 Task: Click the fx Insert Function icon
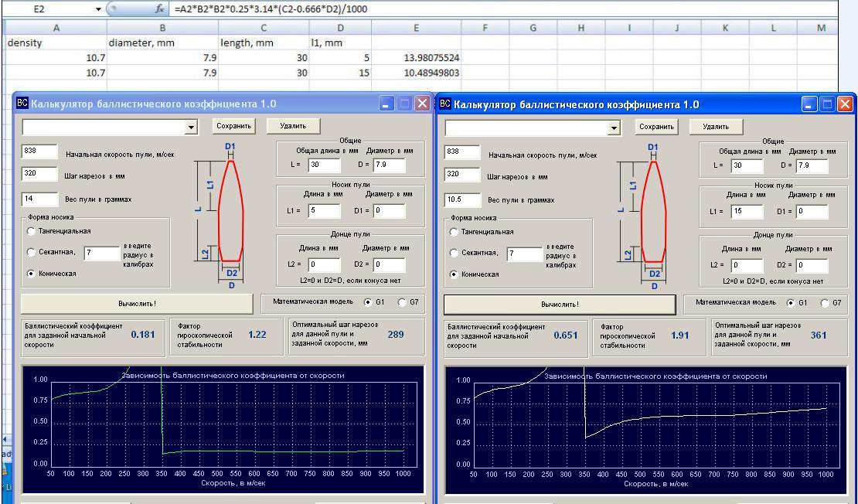[x=159, y=9]
